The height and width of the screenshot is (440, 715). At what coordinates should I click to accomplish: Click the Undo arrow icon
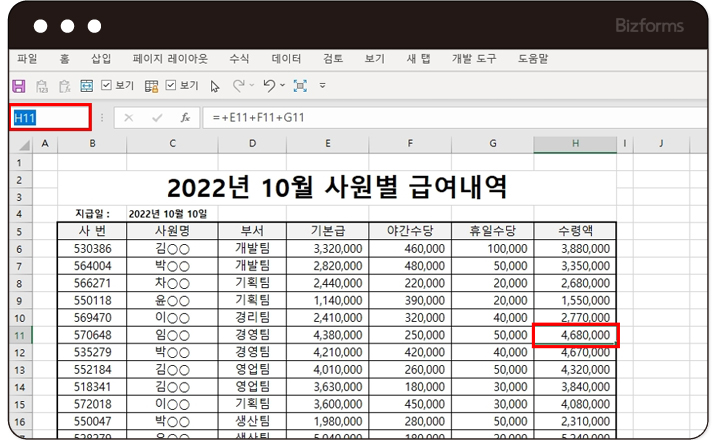tap(269, 86)
